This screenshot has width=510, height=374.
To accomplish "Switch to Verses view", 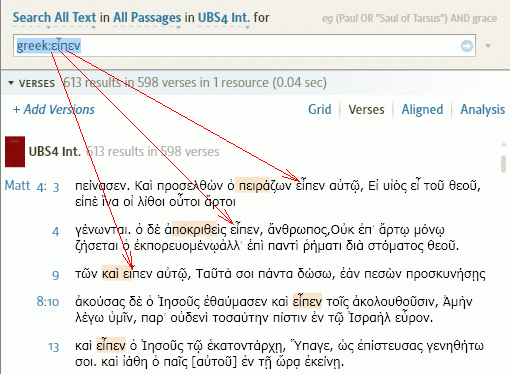I will 366,109.
